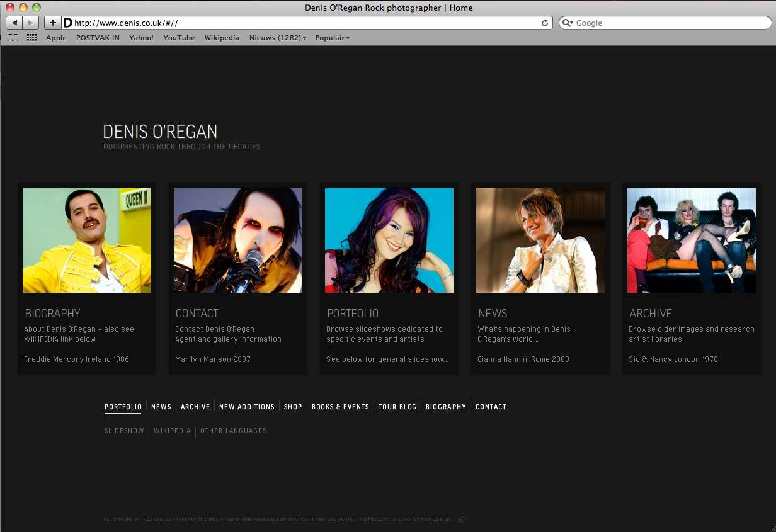This screenshot has width=776, height=532.
Task: Reload the page with the refresh icon
Action: [545, 23]
